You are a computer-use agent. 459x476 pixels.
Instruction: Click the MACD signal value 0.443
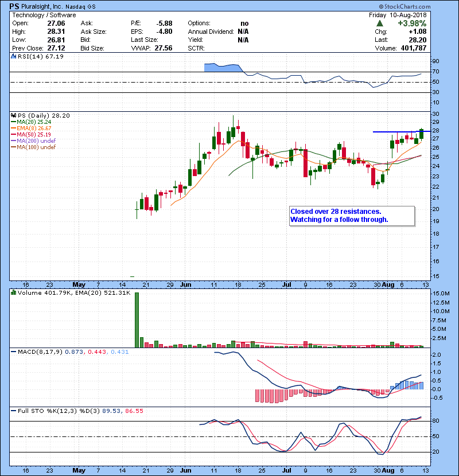pyautogui.click(x=97, y=352)
